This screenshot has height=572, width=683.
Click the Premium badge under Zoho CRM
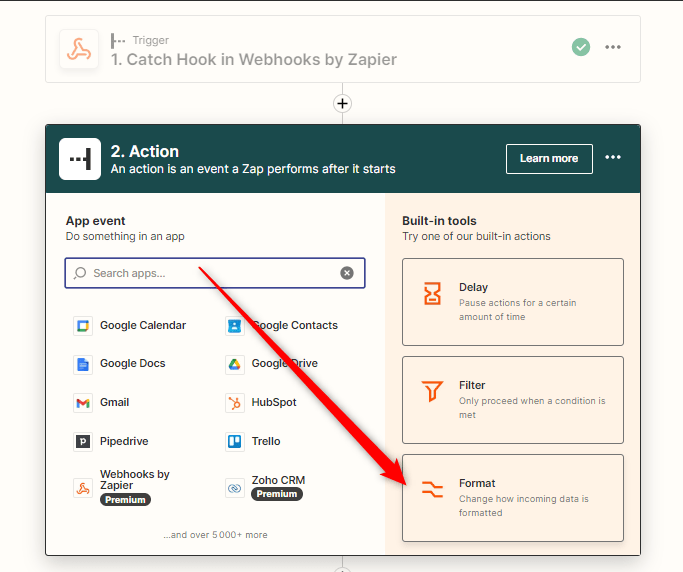click(x=277, y=494)
